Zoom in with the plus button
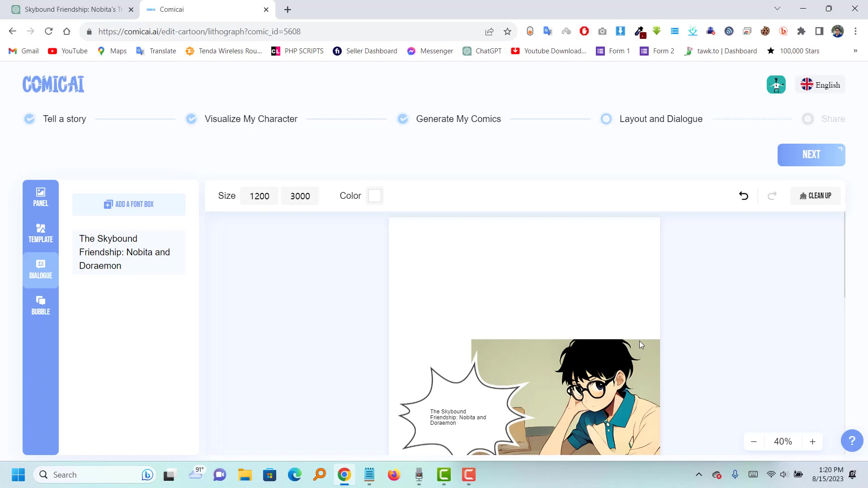 pos(812,441)
